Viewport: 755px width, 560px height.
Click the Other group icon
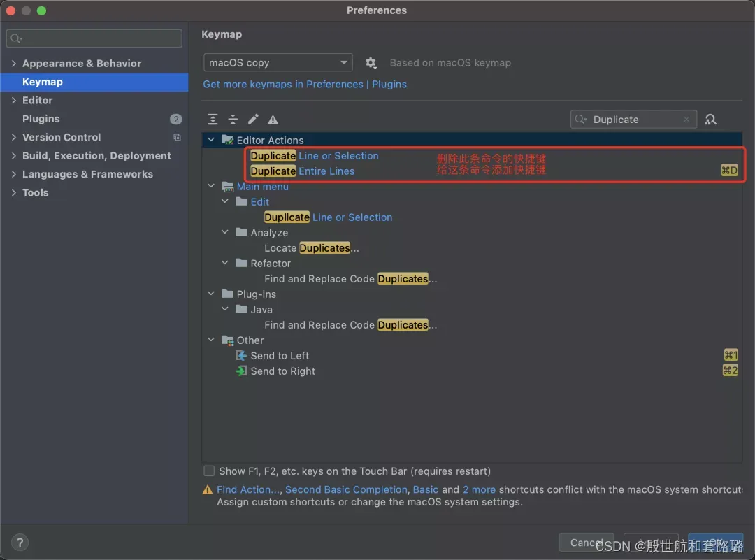tap(227, 340)
